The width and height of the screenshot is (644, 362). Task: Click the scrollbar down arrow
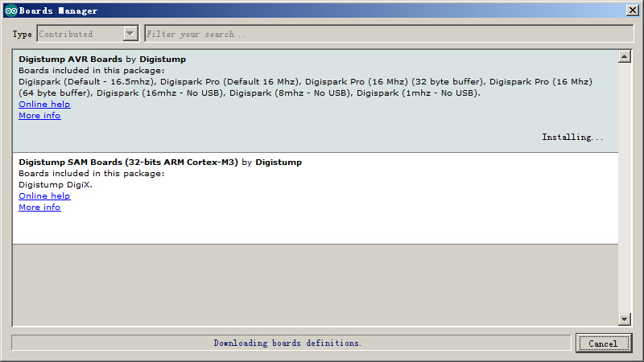tap(625, 319)
